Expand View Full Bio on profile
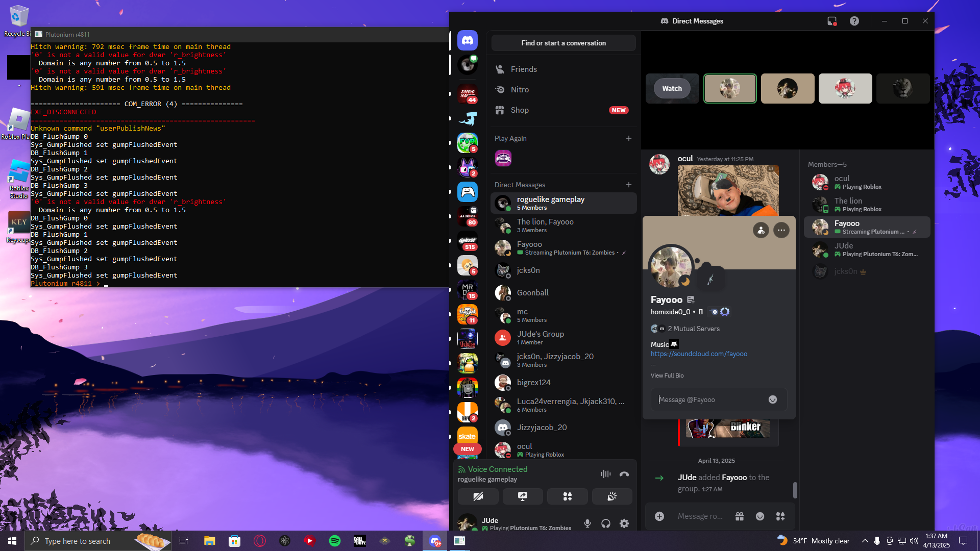Image resolution: width=980 pixels, height=551 pixels. point(667,375)
